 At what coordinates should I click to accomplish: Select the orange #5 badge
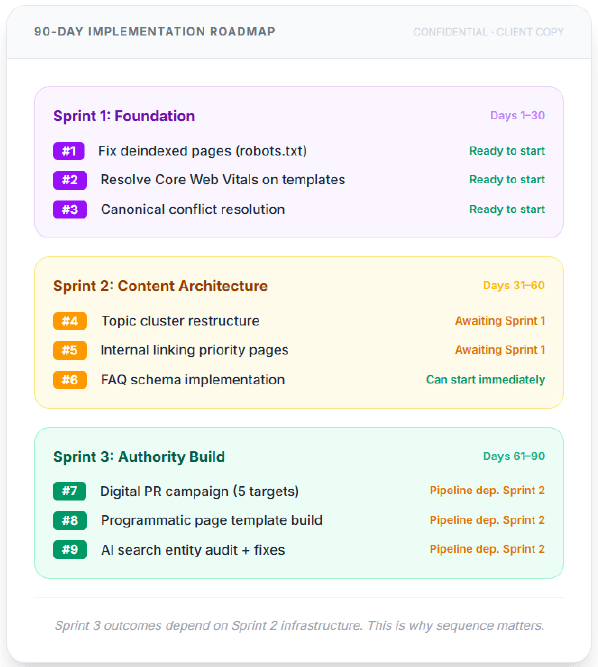click(x=70, y=350)
